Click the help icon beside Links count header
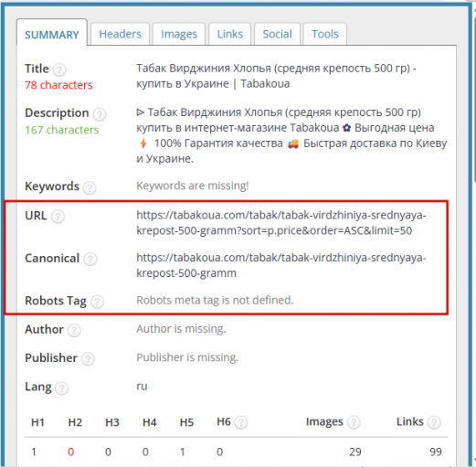The width and height of the screenshot is (476, 468). 434,422
